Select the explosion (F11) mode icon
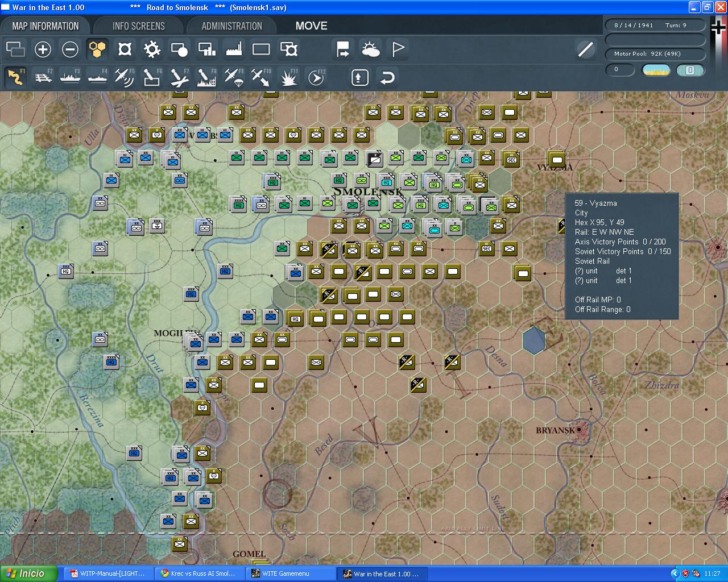This screenshot has height=582, width=728. (288, 77)
